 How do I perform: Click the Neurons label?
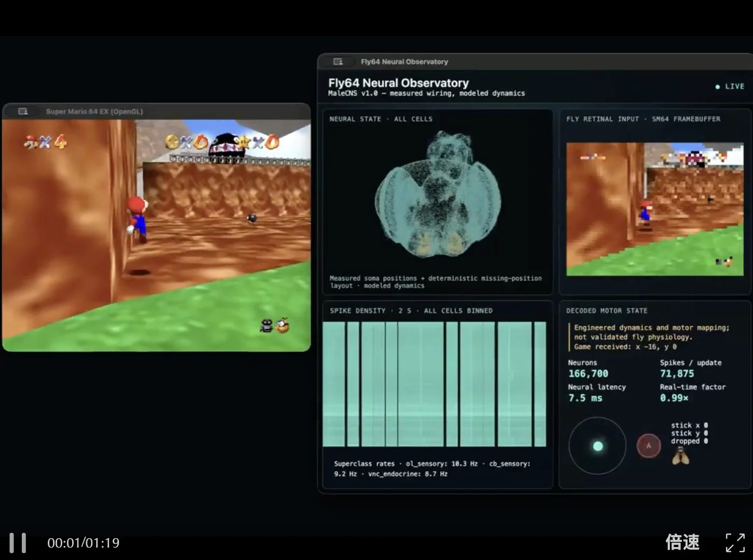[582, 363]
